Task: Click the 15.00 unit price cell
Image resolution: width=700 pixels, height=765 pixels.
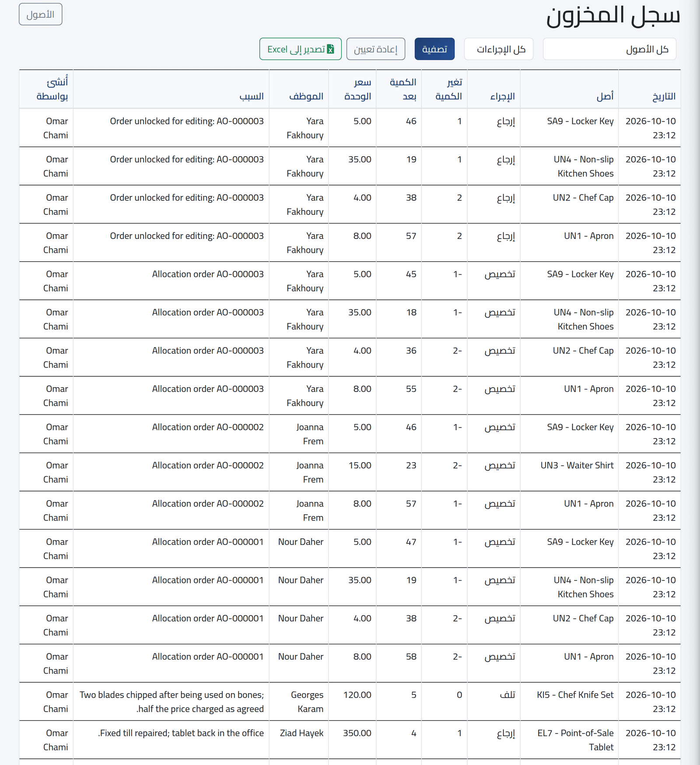Action: click(352, 472)
